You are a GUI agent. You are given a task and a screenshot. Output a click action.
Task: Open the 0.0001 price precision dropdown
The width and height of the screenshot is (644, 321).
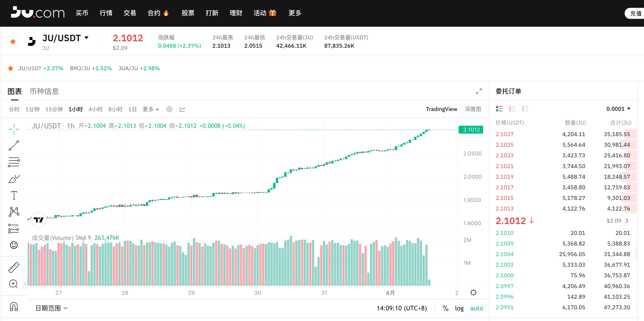coord(618,109)
